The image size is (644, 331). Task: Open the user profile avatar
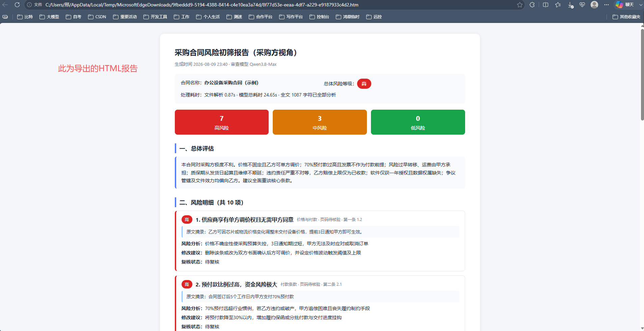click(x=594, y=5)
